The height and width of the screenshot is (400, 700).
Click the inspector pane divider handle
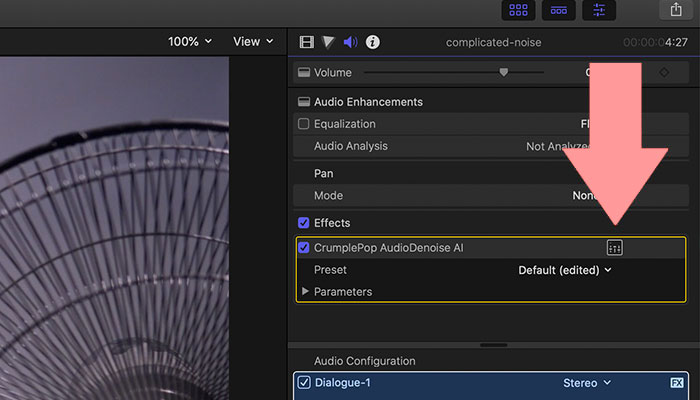pyautogui.click(x=493, y=345)
